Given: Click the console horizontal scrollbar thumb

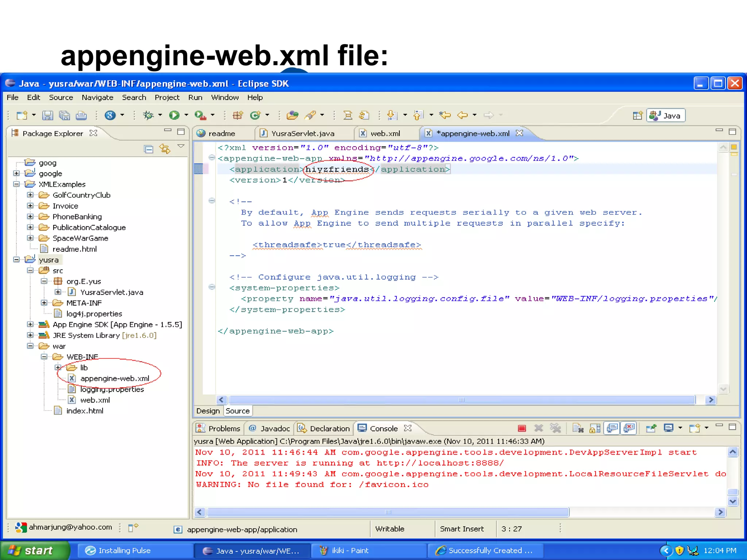Looking at the screenshot, I should pyautogui.click(x=388, y=512).
